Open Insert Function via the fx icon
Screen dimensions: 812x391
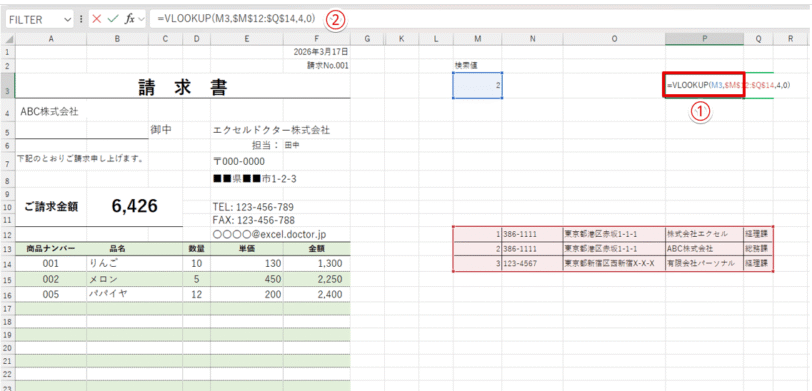tap(129, 19)
